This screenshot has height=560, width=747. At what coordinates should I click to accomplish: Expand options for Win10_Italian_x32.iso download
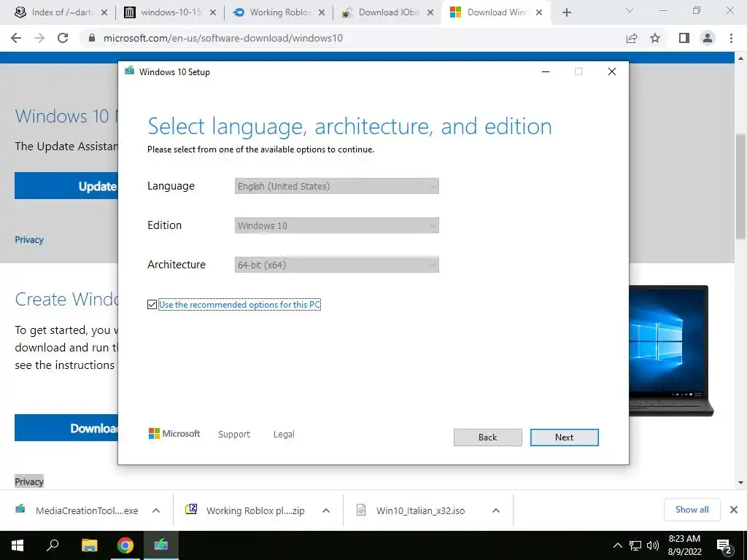pyautogui.click(x=496, y=510)
